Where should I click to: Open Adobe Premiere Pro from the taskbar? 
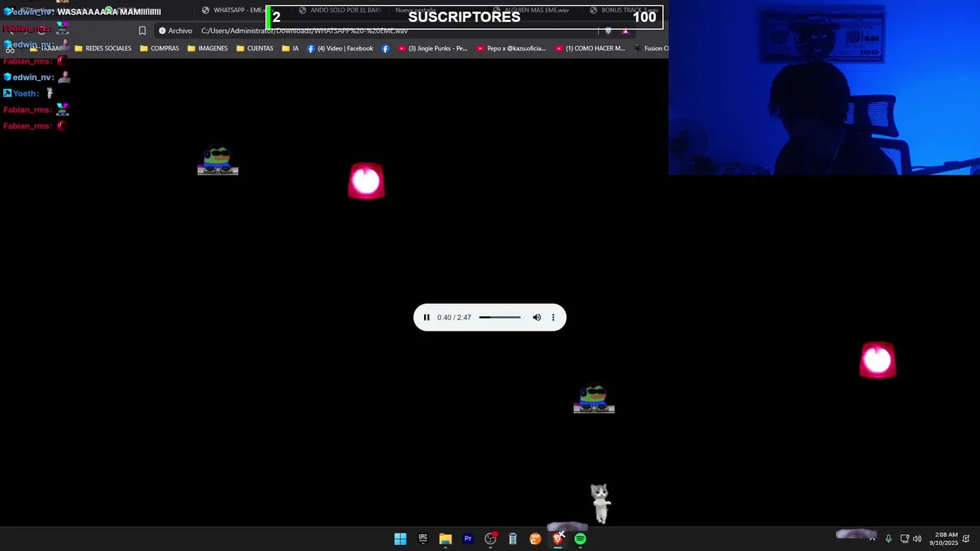[468, 539]
